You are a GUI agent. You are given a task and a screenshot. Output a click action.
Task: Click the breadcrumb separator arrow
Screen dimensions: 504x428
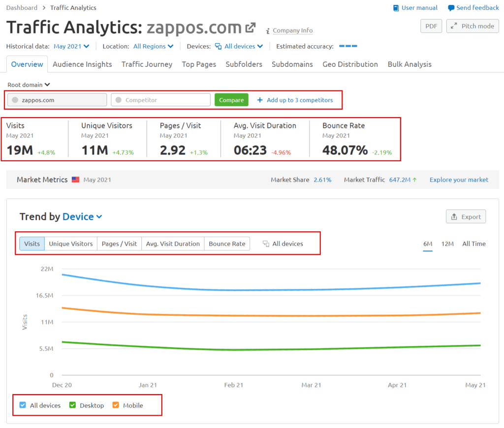tap(44, 8)
